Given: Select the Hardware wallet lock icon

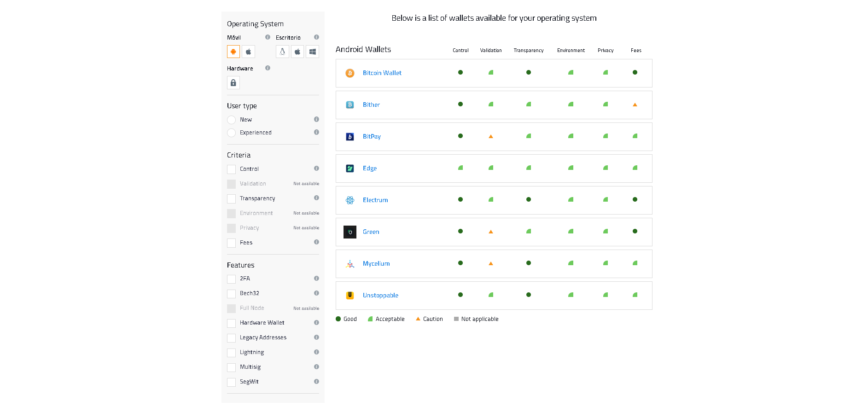Looking at the screenshot, I should 233,83.
